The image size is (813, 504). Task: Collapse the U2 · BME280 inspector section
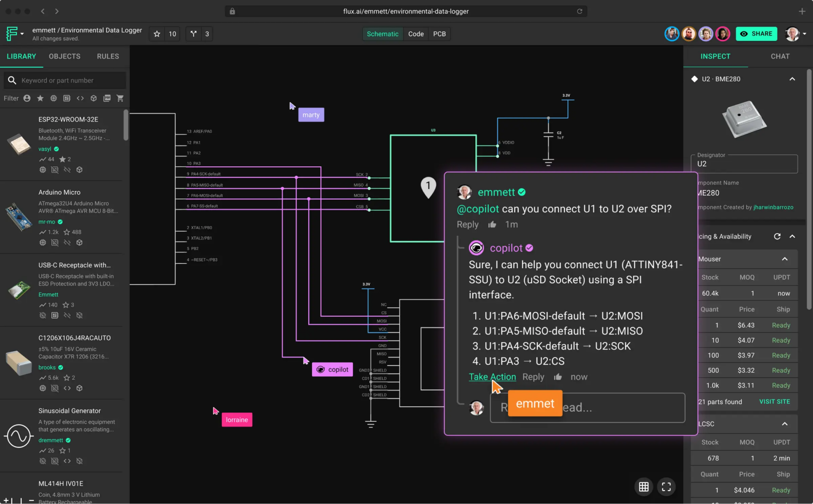point(793,79)
